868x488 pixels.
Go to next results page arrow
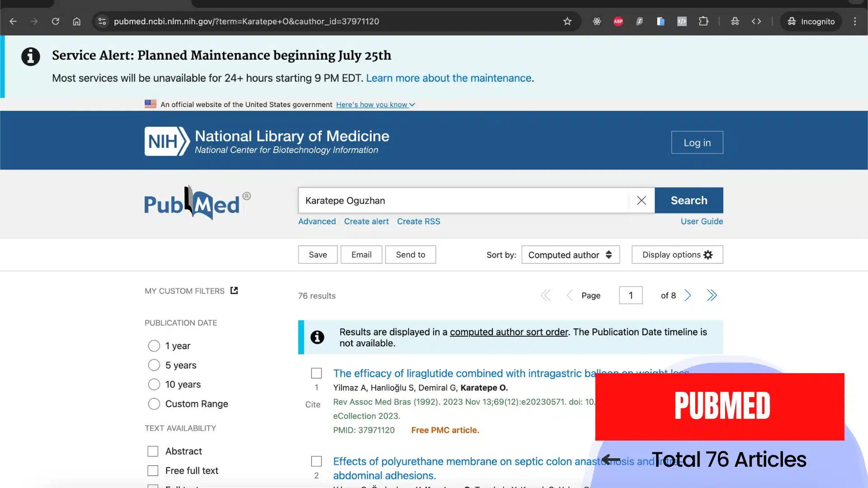tap(688, 296)
